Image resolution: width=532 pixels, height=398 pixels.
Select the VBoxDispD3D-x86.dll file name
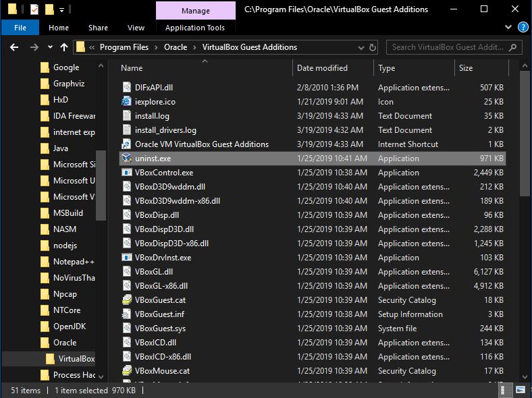click(x=171, y=244)
